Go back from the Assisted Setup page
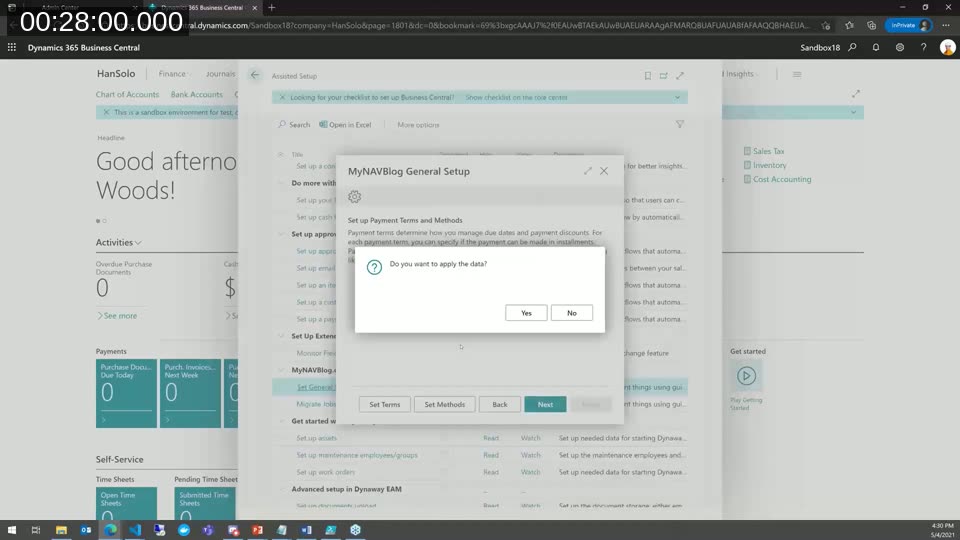 coord(255,75)
